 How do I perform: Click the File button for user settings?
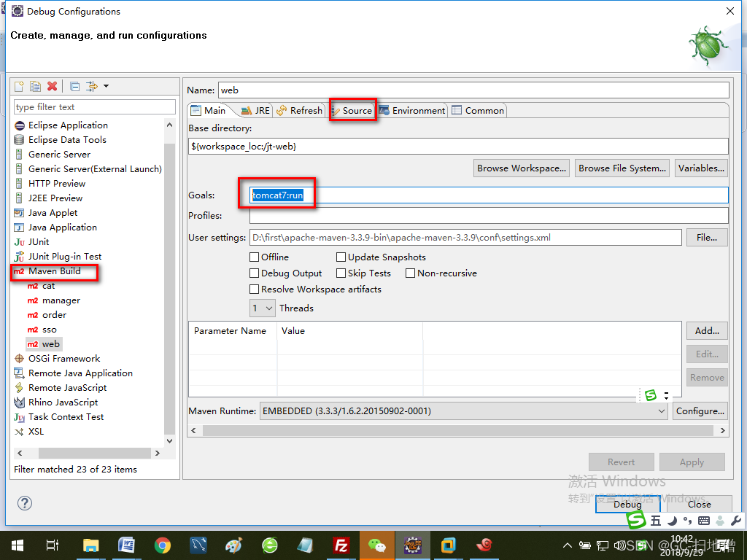click(707, 238)
